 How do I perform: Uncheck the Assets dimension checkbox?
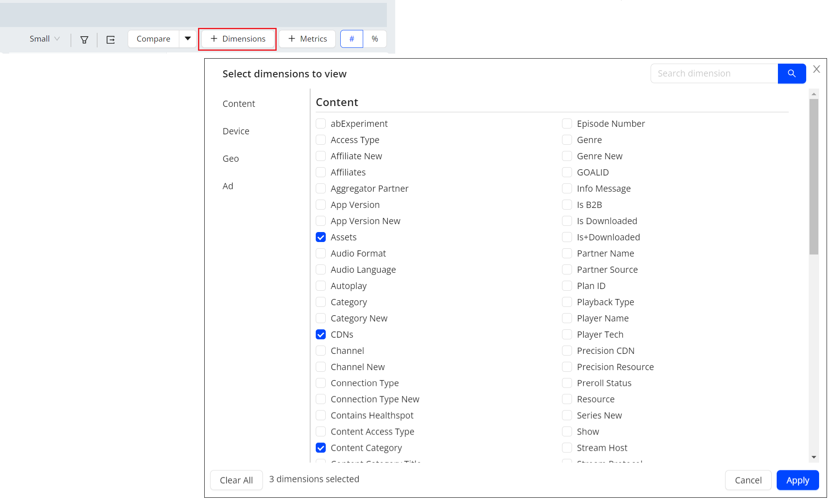pyautogui.click(x=321, y=237)
